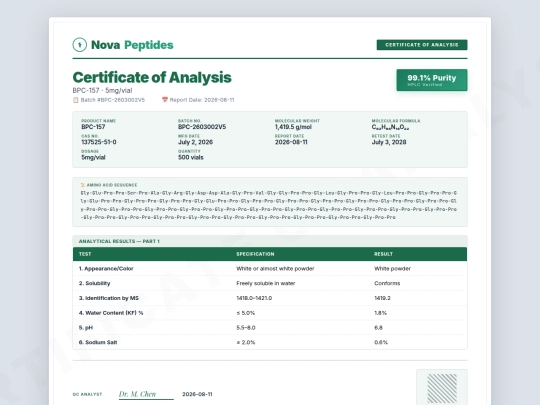The image size is (540, 405).
Task: Click the subtitle BPC-157 · 5mg/vial
Action: [x=102, y=91]
